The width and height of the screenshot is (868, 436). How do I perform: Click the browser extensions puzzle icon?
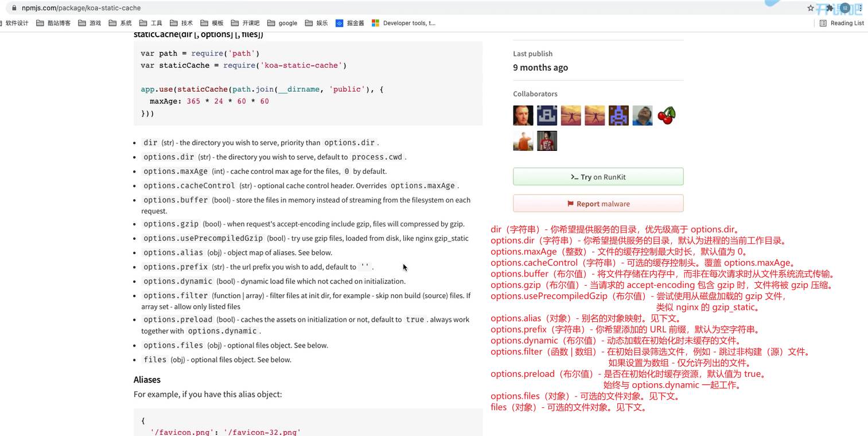coord(830,8)
